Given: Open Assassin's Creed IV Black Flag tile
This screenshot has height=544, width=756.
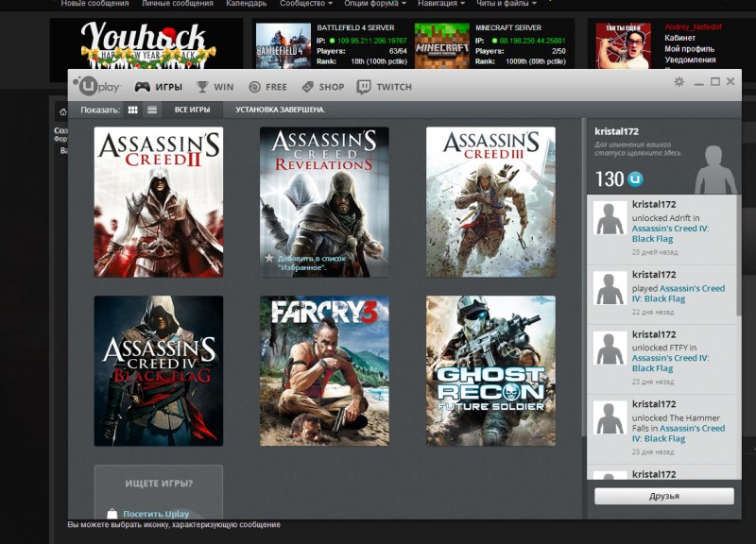Looking at the screenshot, I should (x=159, y=370).
